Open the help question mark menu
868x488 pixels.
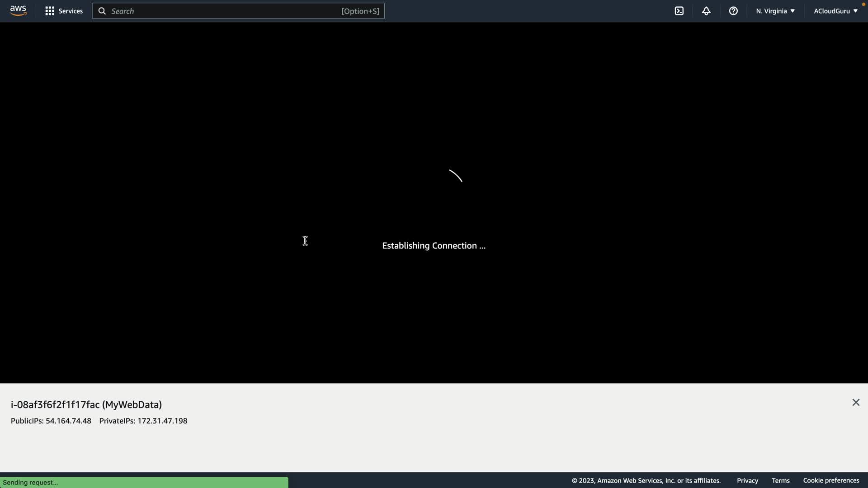point(733,11)
